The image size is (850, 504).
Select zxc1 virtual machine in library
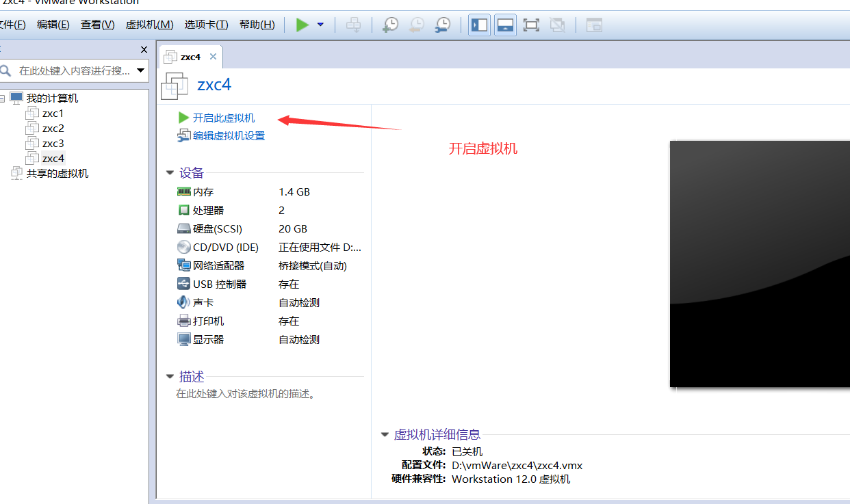point(53,114)
